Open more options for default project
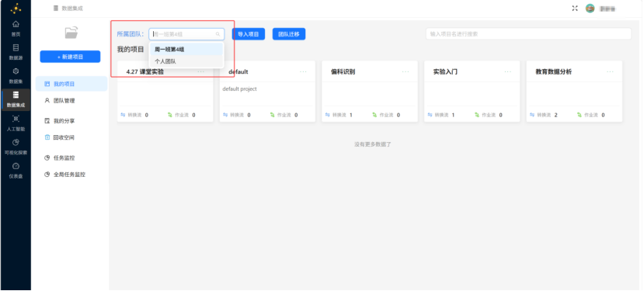The image size is (644, 291). (303, 72)
